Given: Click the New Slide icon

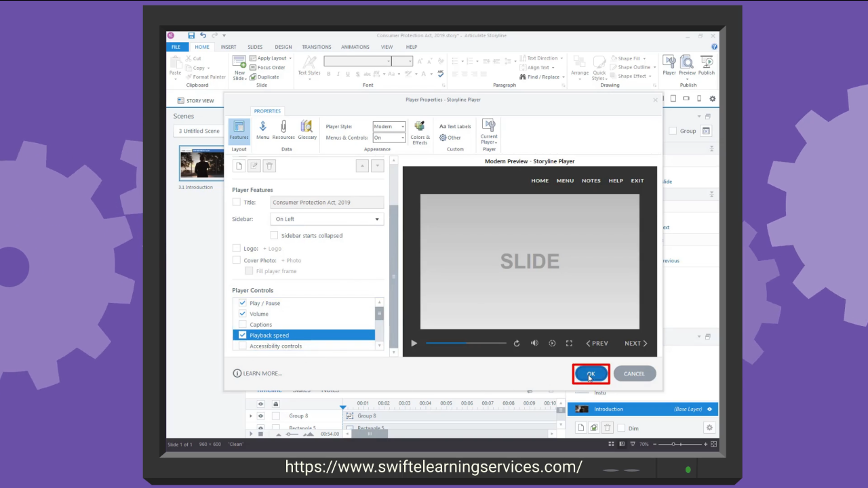Looking at the screenshot, I should point(239,68).
